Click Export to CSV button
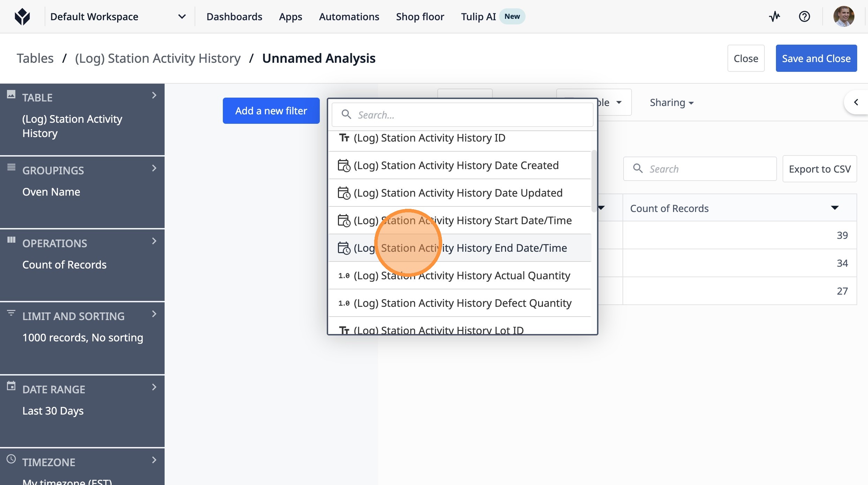868x485 pixels. point(820,169)
